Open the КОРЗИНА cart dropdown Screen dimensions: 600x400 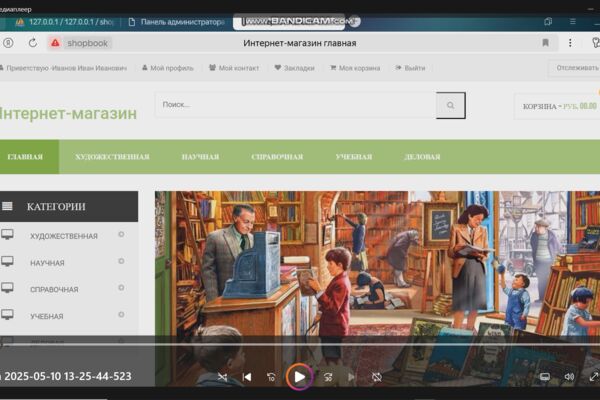[x=559, y=106]
